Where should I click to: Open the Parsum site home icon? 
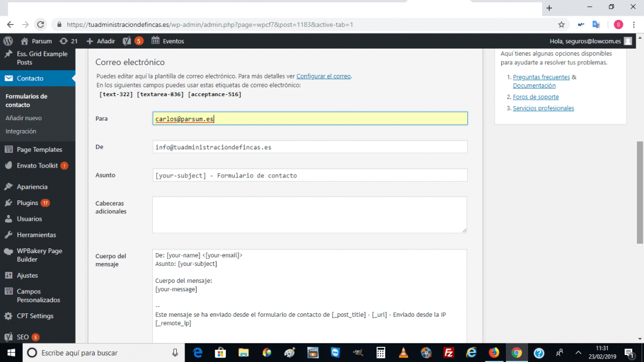(25, 41)
